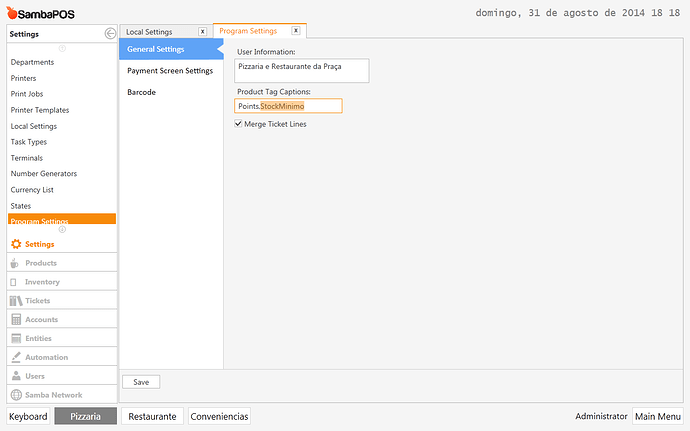Select the Restaurante department button
This screenshot has width=690, height=431.
click(152, 416)
